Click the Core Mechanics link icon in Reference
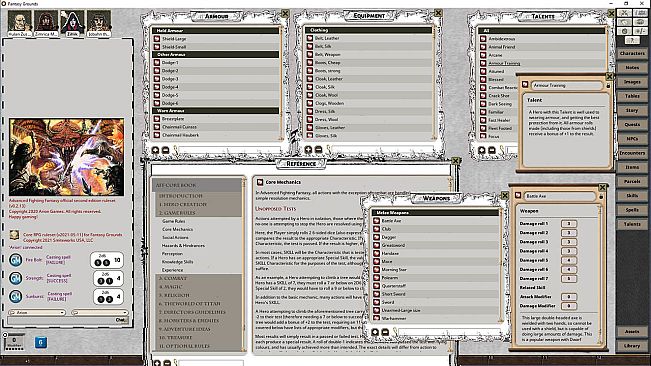651x366 pixels. point(260,182)
